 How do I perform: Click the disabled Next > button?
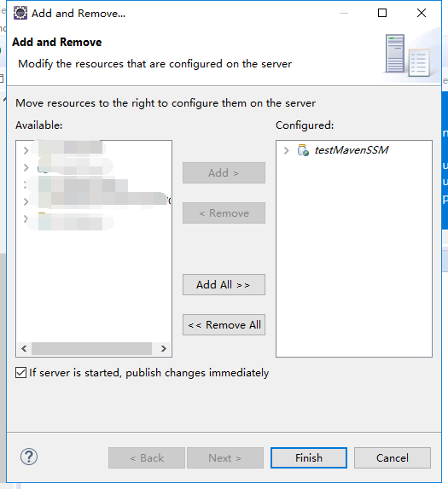pos(225,457)
